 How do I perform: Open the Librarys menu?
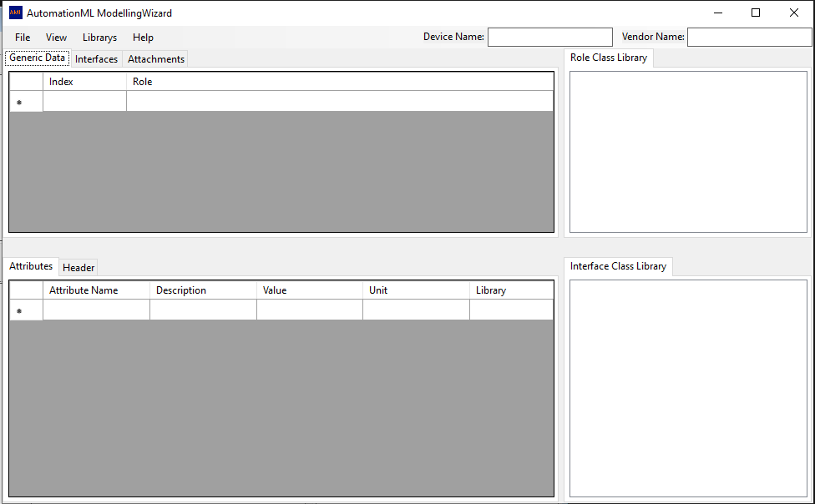point(100,38)
